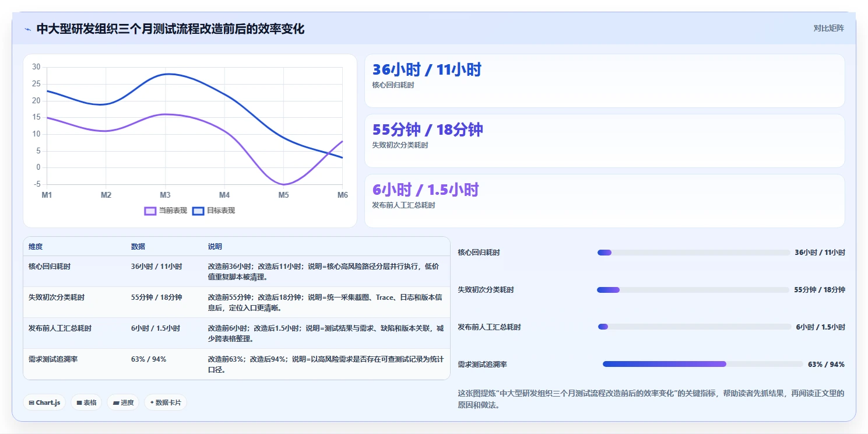This screenshot has height=434, width=868.
Task: Toggle the 目标表现 legend swatch
Action: (x=198, y=211)
